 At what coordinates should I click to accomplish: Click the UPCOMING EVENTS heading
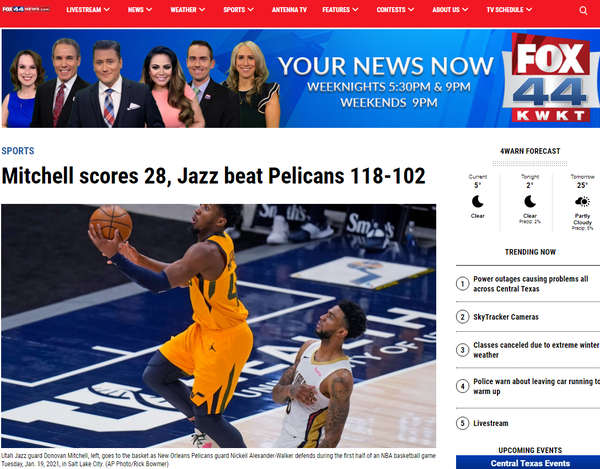pyautogui.click(x=530, y=450)
